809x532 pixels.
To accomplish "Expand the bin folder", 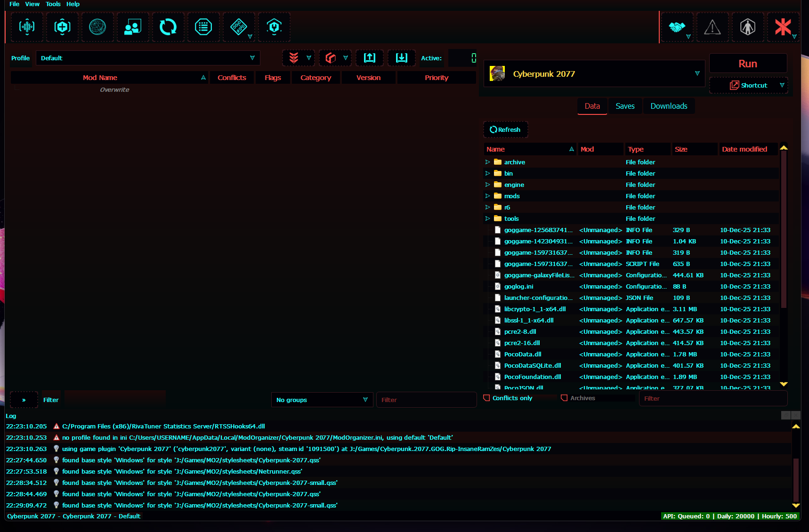I will (488, 173).
